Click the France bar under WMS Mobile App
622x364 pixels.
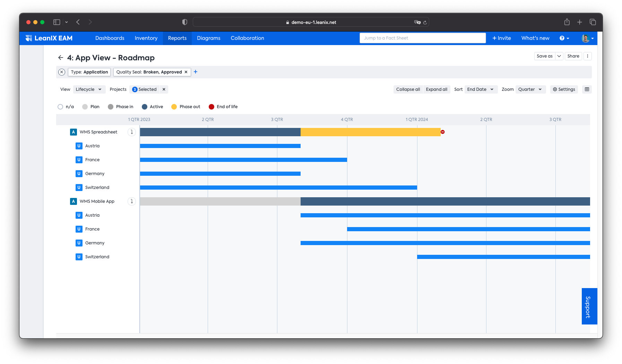coord(468,229)
